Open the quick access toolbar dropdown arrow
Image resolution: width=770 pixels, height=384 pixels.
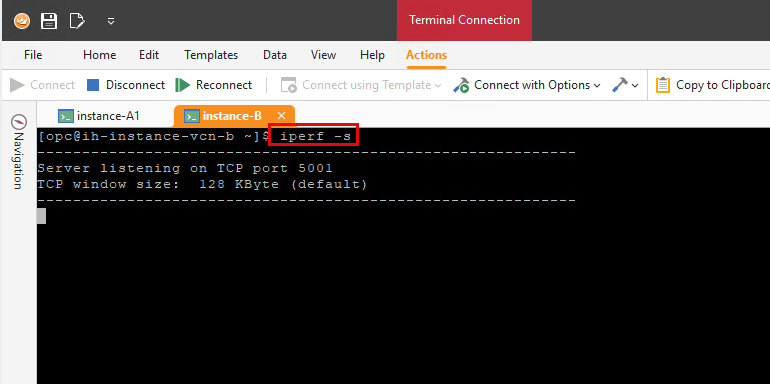click(x=111, y=21)
